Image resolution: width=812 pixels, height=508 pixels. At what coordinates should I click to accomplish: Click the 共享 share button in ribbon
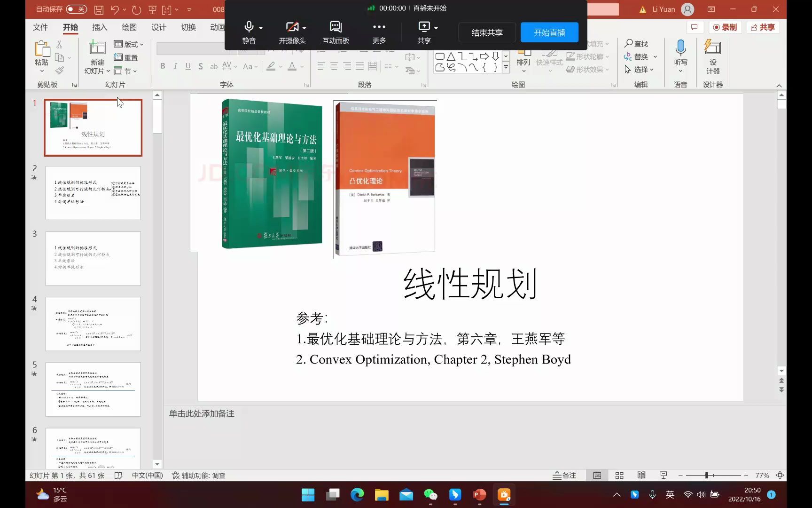pyautogui.click(x=763, y=27)
